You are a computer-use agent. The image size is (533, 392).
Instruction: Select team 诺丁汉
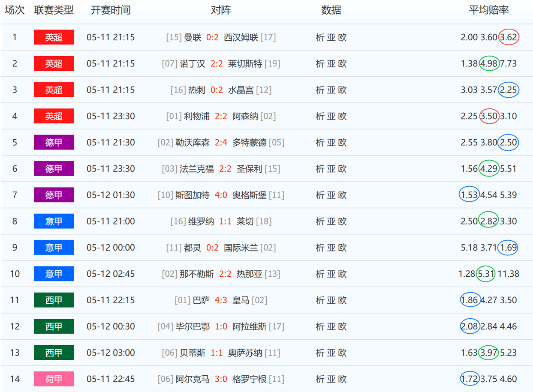pos(193,64)
